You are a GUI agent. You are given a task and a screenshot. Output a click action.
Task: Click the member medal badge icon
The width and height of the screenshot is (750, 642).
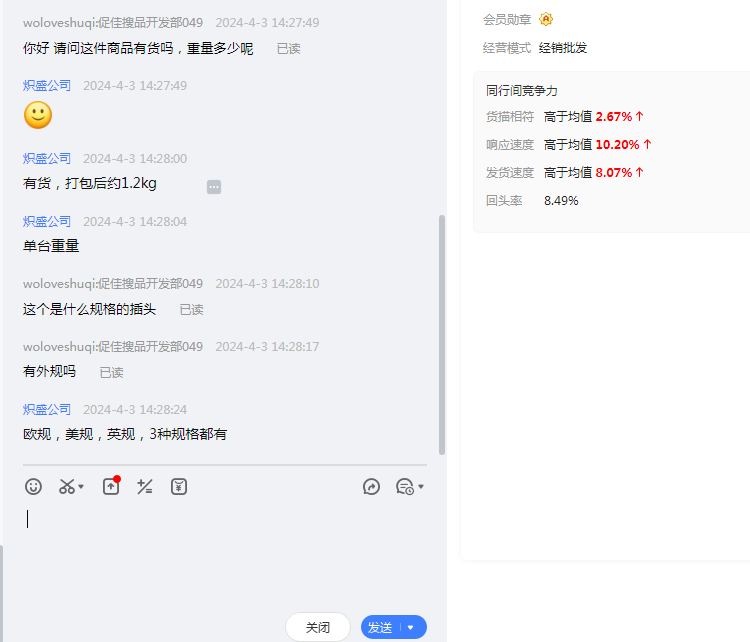click(x=546, y=19)
